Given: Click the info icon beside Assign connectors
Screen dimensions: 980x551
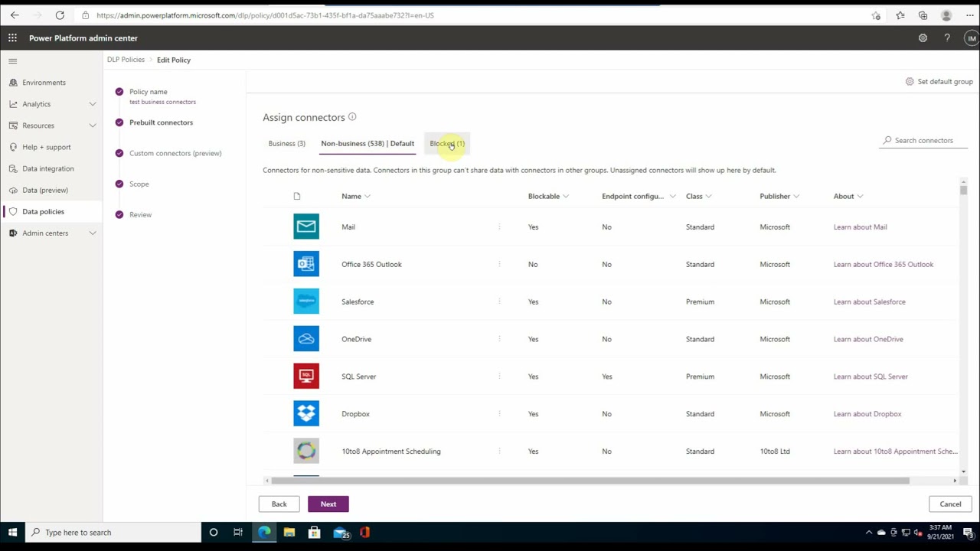Looking at the screenshot, I should (x=352, y=117).
